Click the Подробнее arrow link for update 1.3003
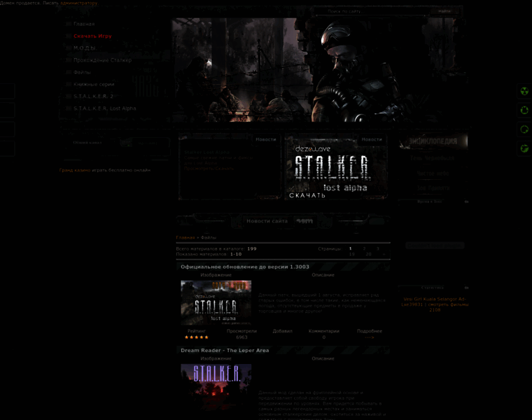The height and width of the screenshot is (420, 532). [370, 337]
